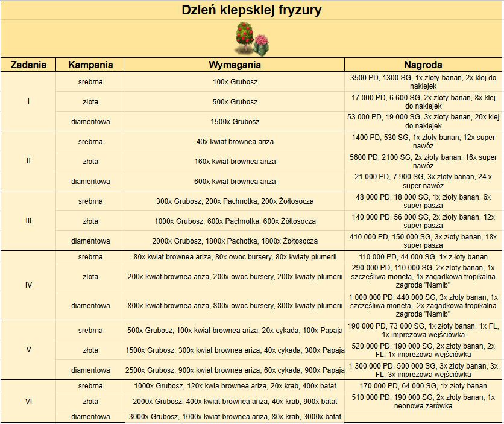Viewport: 504px width, 424px height.
Task: Select the reward starting with '3500 PD'
Action: click(423, 82)
